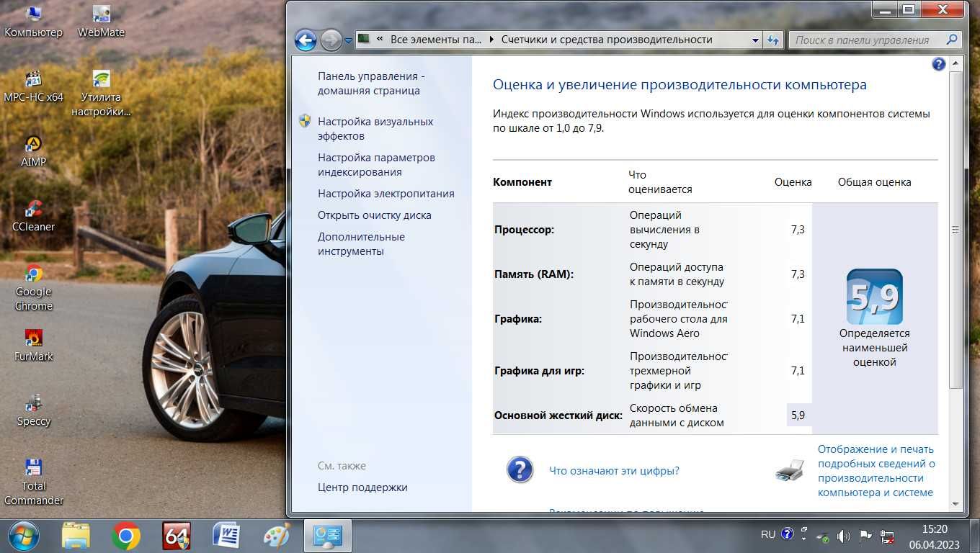Expand breadcrumb arrow after Все элементы

[x=491, y=40]
